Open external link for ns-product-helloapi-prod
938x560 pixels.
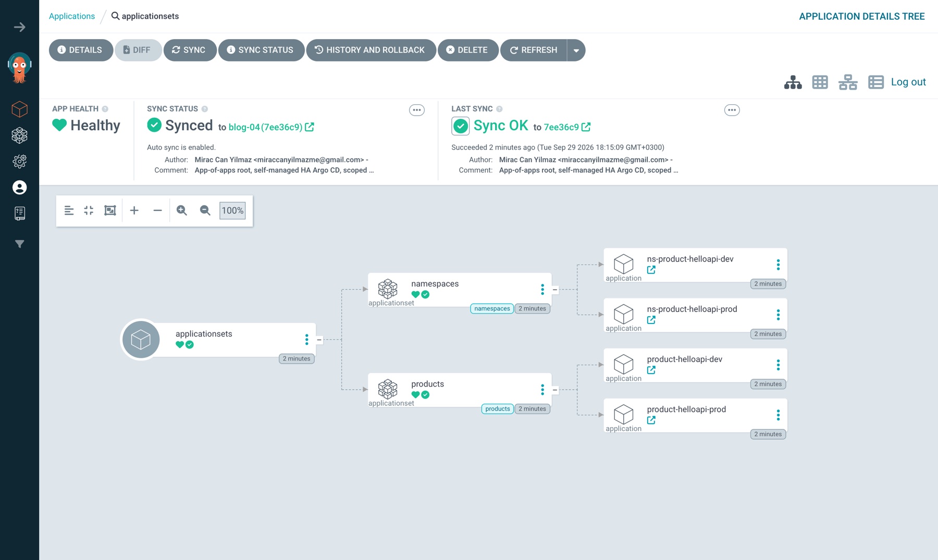click(651, 320)
